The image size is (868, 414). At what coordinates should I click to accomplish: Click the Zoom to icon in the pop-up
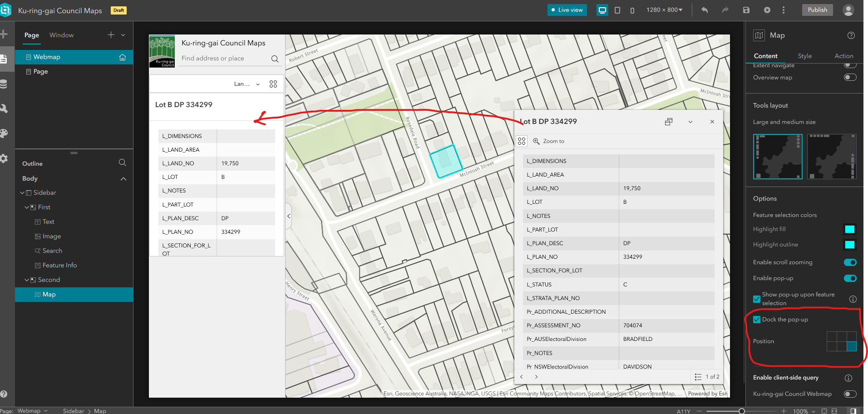tap(536, 141)
